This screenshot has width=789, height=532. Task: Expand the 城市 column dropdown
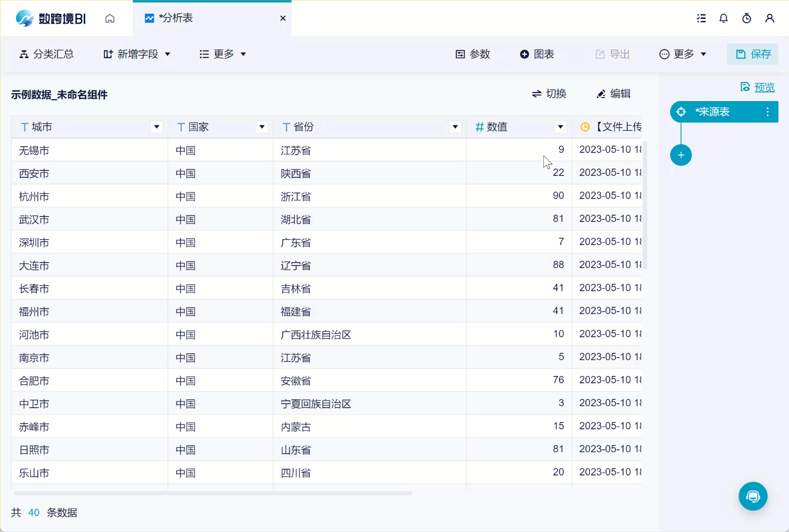click(157, 127)
